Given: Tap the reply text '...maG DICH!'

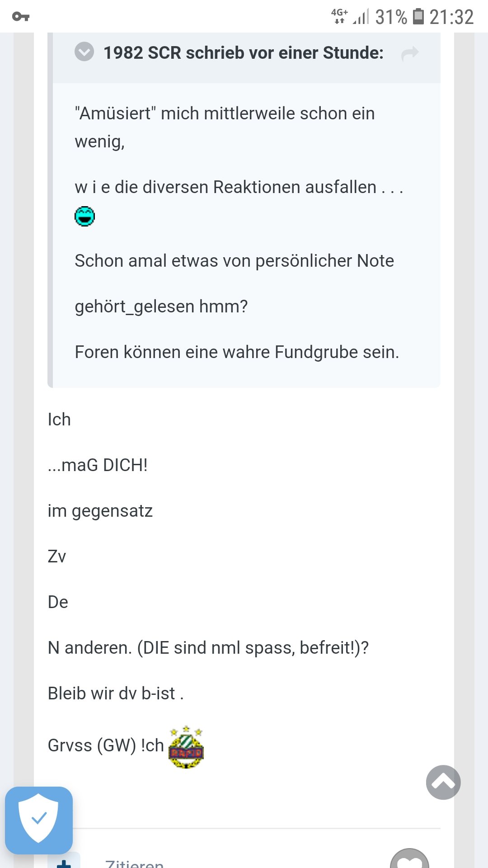Looking at the screenshot, I should point(98,465).
